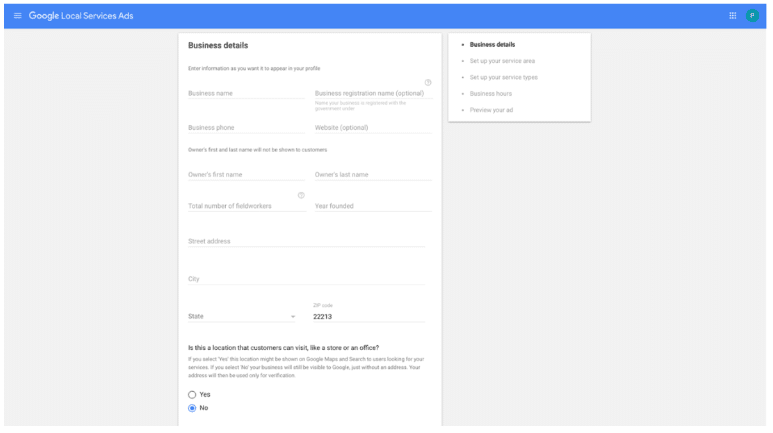Open the hamburger navigation menu
773x433 pixels.
18,16
